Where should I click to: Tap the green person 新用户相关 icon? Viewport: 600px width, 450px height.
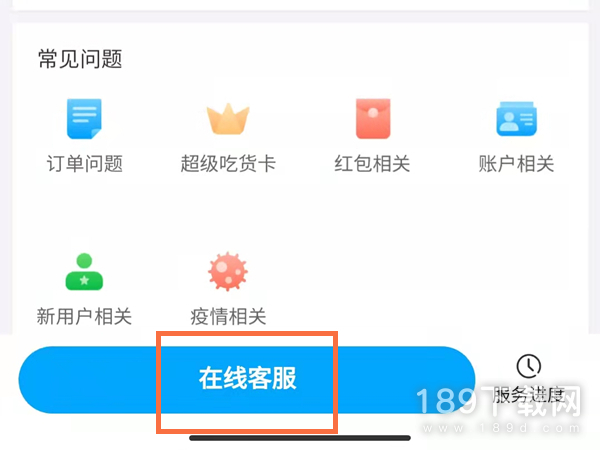[84, 272]
